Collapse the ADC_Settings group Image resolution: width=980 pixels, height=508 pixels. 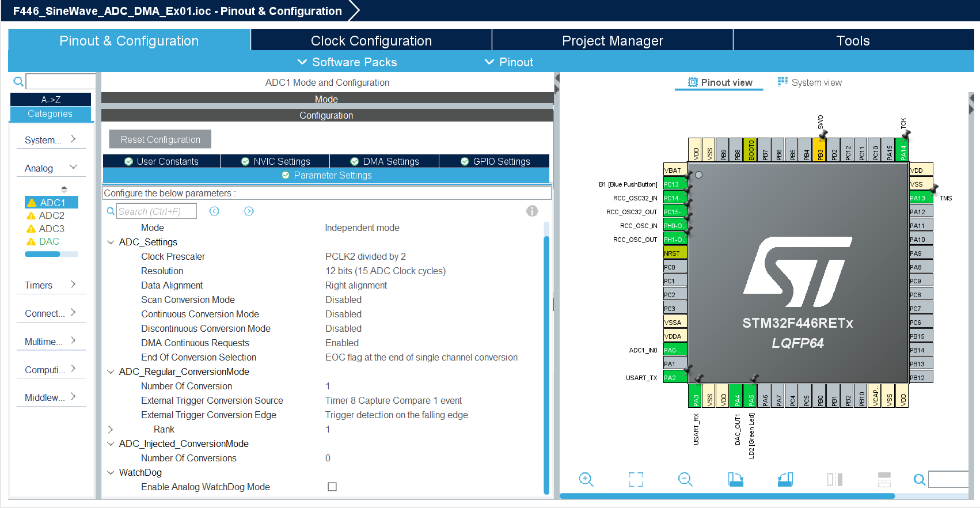(x=111, y=242)
